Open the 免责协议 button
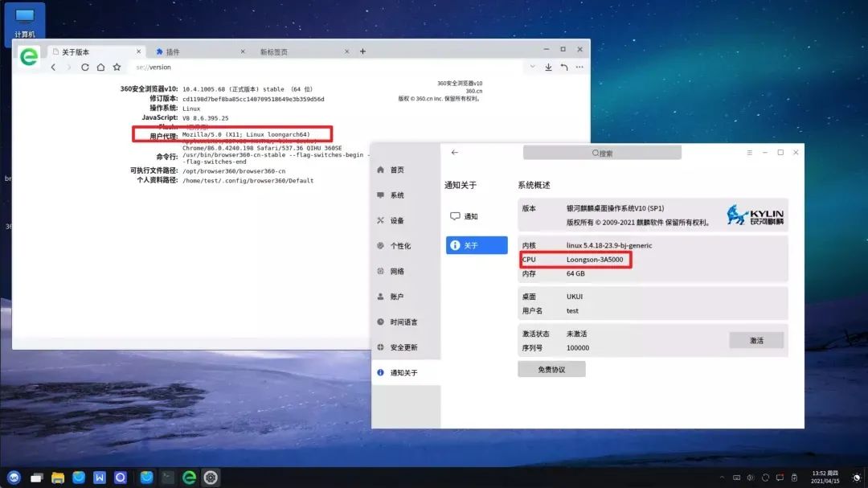 [551, 370]
